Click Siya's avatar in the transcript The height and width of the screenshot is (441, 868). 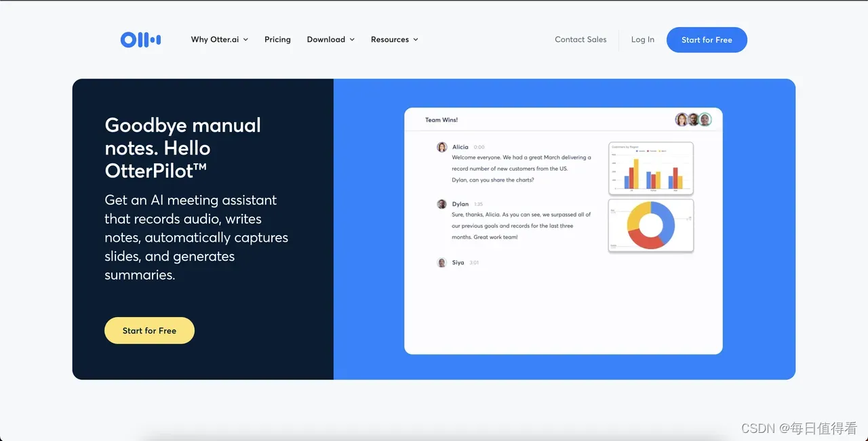coord(442,263)
